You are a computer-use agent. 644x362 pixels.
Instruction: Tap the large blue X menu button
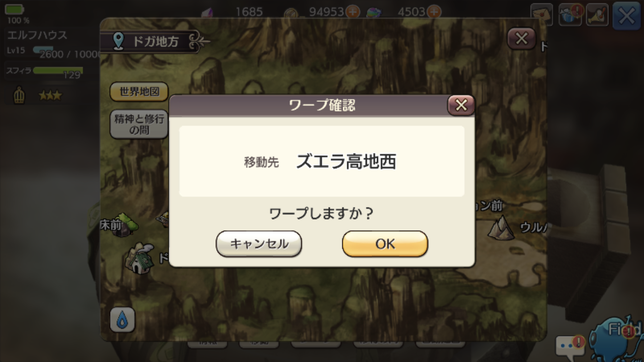click(627, 16)
